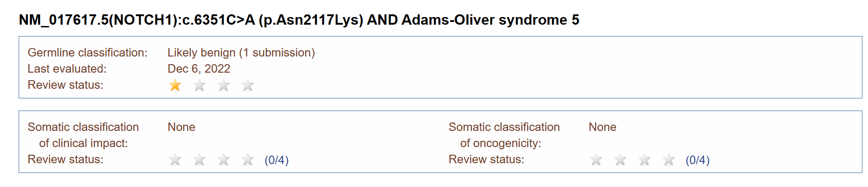Viewport: 868px width, 187px height.
Task: Click the fourth star under clinical impact review status
Action: (248, 160)
